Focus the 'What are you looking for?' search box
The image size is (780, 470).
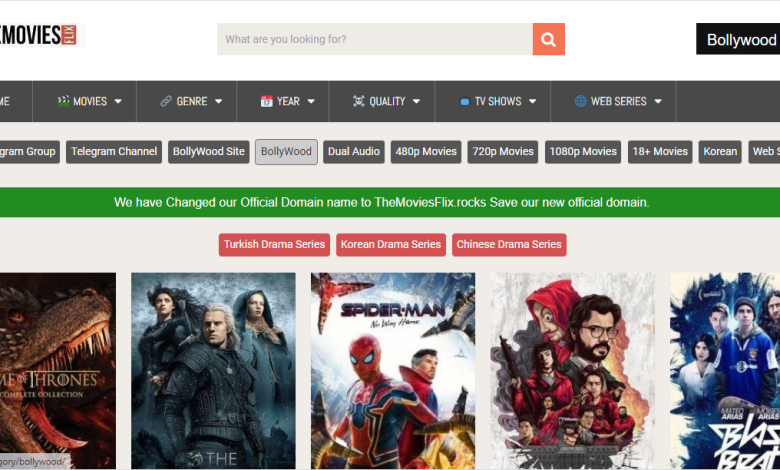(375, 39)
